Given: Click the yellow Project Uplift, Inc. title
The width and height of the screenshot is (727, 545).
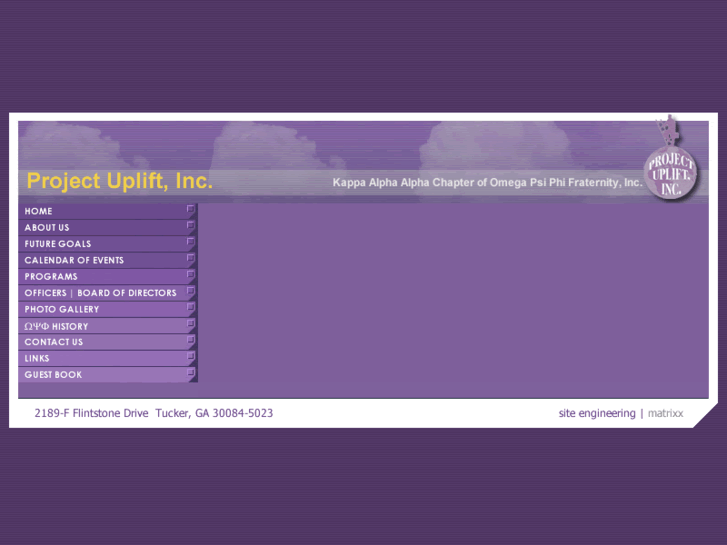Looking at the screenshot, I should pyautogui.click(x=120, y=181).
